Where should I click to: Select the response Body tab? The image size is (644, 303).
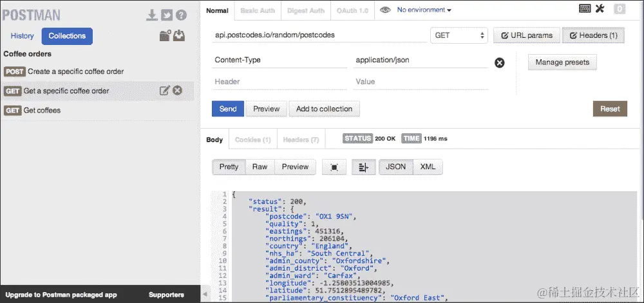click(x=214, y=140)
